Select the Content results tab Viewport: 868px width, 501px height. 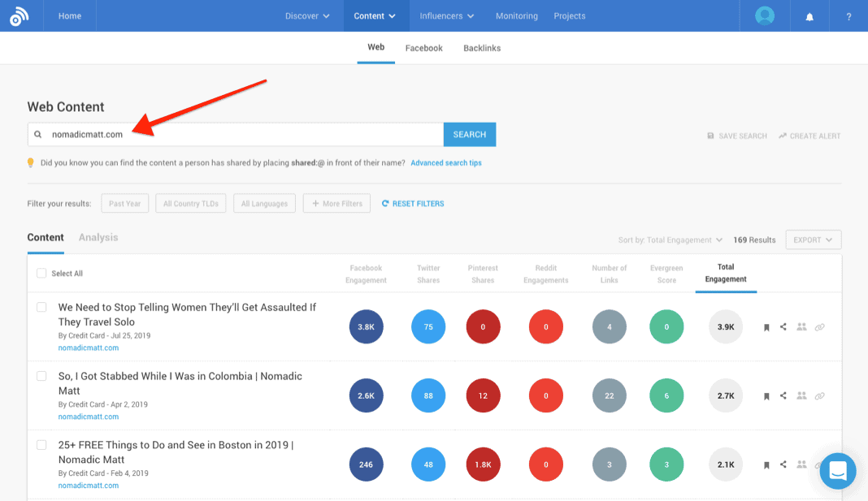(x=46, y=237)
